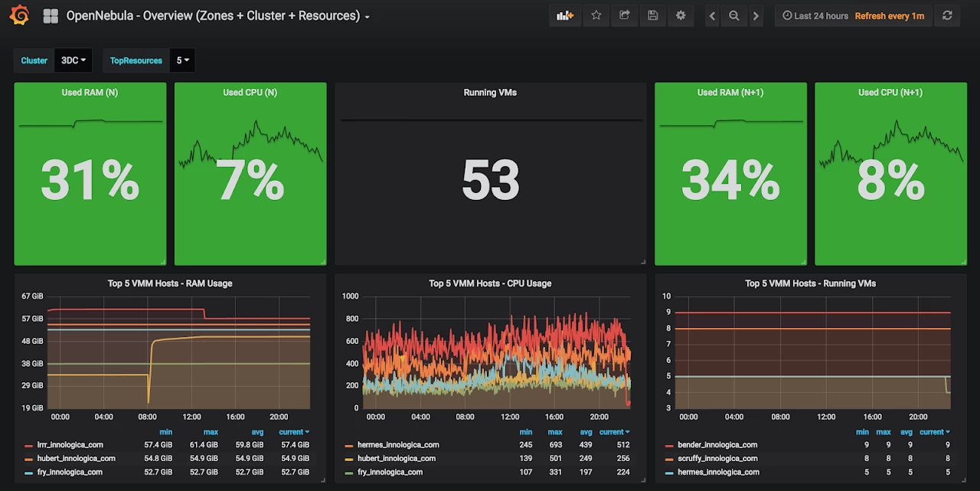The image size is (980, 491).
Task: Open the Last 24 hours time picker
Action: pyautogui.click(x=815, y=16)
